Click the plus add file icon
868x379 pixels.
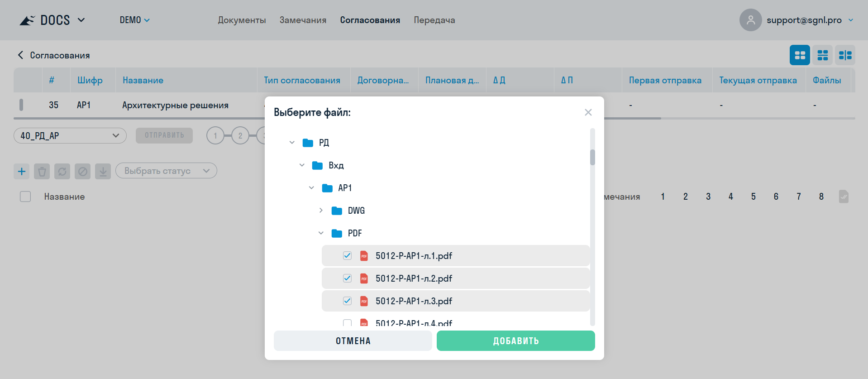point(21,171)
